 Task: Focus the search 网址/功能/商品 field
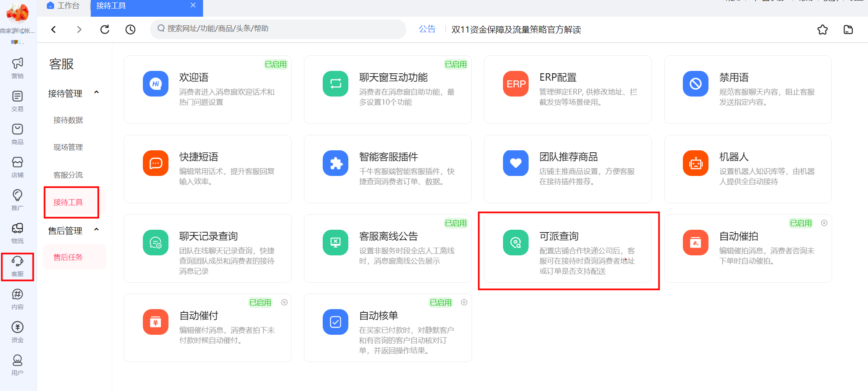pyautogui.click(x=278, y=29)
